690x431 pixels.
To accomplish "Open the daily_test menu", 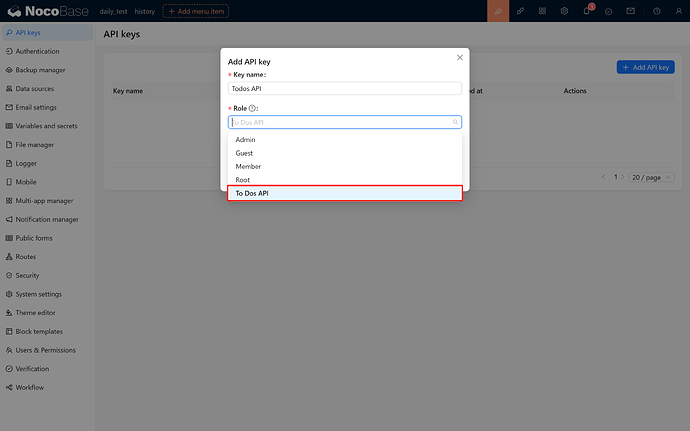I will [x=113, y=11].
